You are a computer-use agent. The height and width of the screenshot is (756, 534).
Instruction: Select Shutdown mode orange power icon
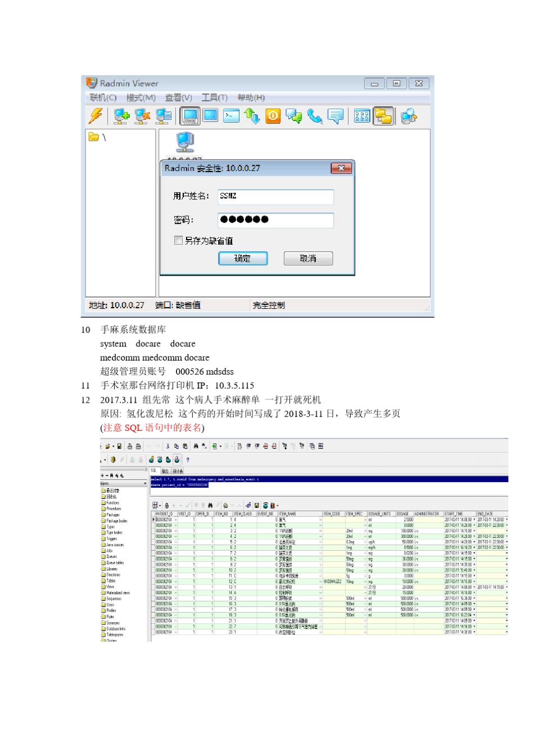(x=273, y=116)
